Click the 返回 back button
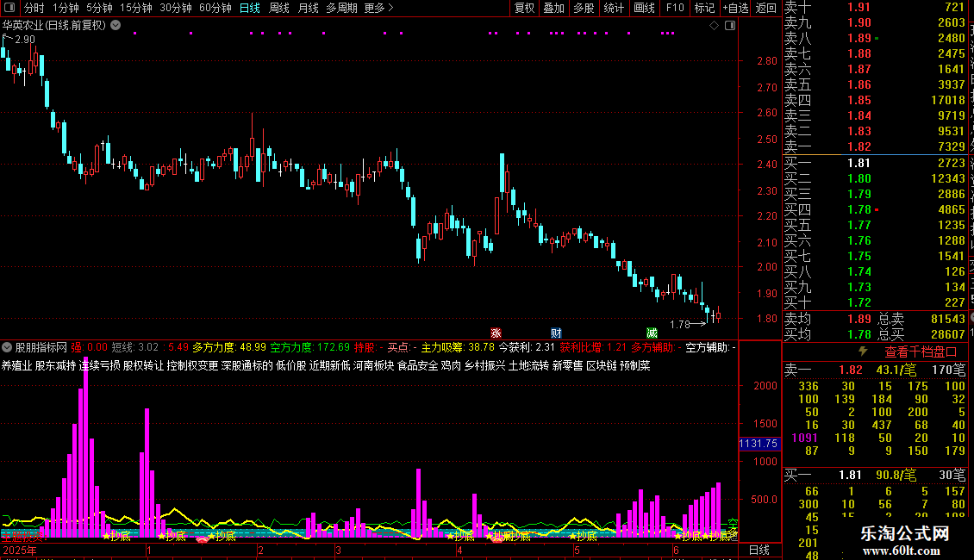The image size is (974, 560). point(766,8)
